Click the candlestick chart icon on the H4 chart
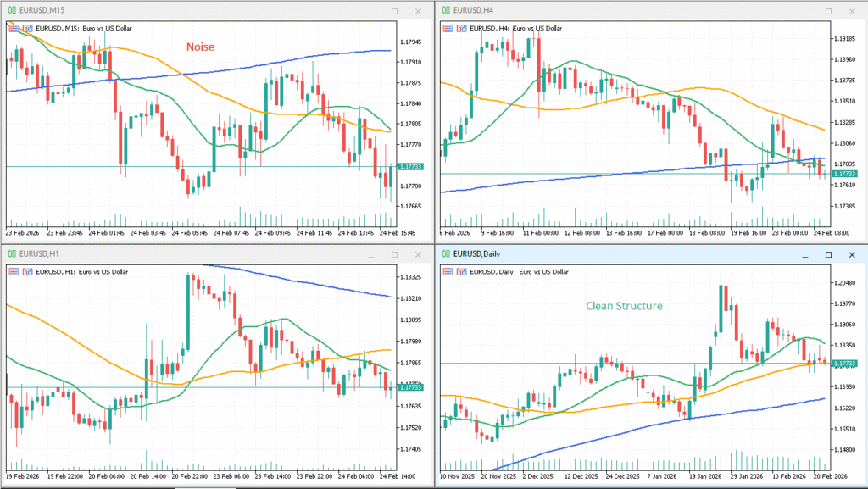This screenshot has width=868, height=489. [x=463, y=27]
